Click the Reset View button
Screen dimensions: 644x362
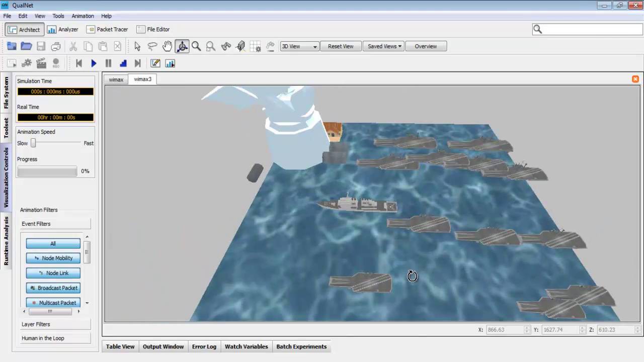[x=341, y=46]
